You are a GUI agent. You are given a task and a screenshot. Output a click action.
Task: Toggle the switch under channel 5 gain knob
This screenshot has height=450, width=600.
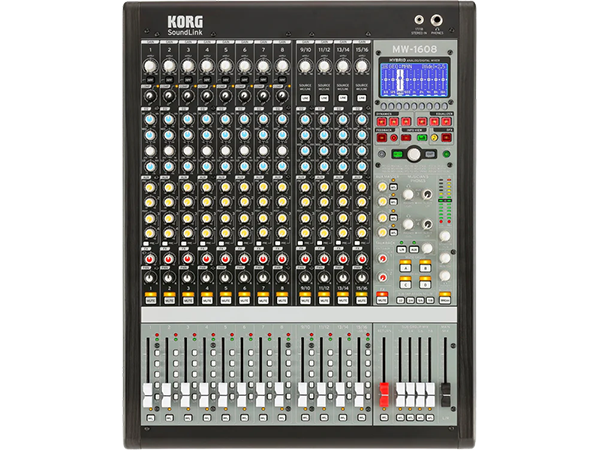(226, 80)
